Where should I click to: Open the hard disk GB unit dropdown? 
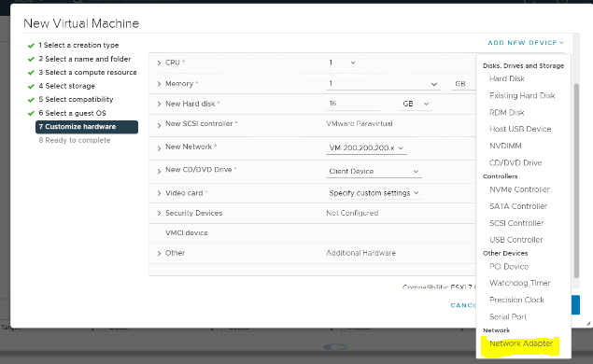pos(416,104)
